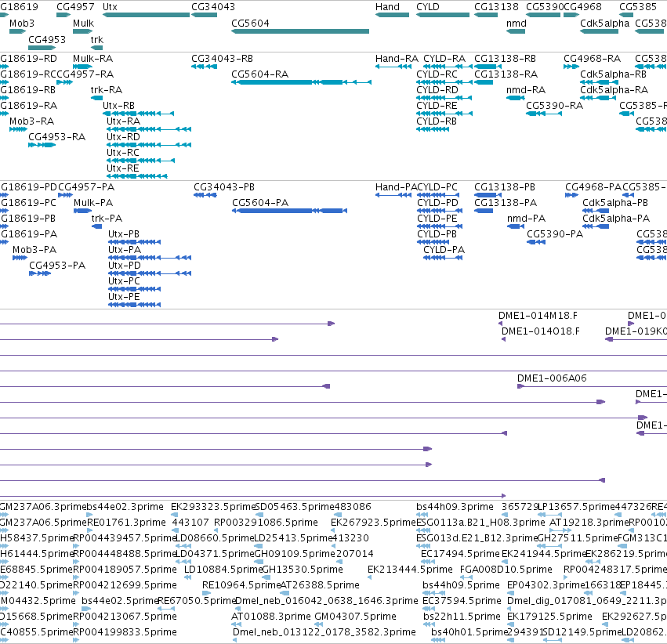Select the CG34043 gene glyph
Screen dimensions: 667x644
point(205,15)
